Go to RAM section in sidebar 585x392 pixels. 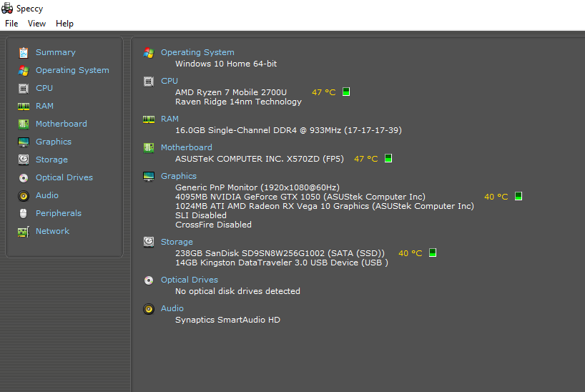point(44,106)
